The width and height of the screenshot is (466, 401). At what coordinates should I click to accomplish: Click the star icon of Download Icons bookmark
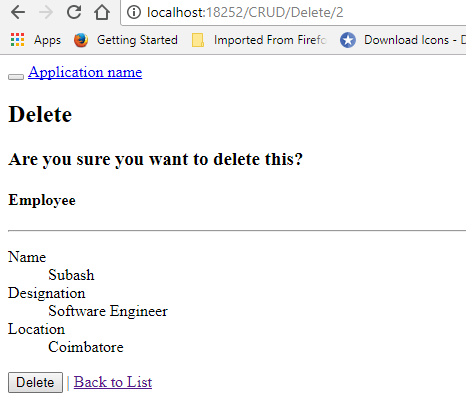(x=348, y=40)
